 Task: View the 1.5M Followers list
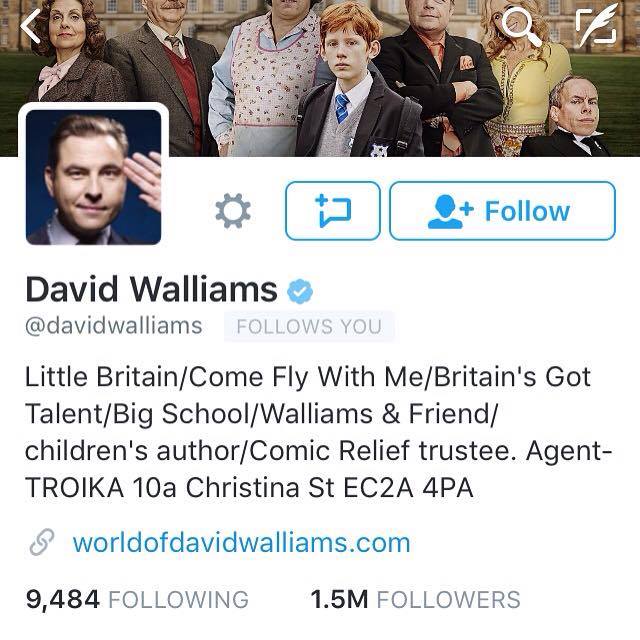pyautogui.click(x=415, y=599)
